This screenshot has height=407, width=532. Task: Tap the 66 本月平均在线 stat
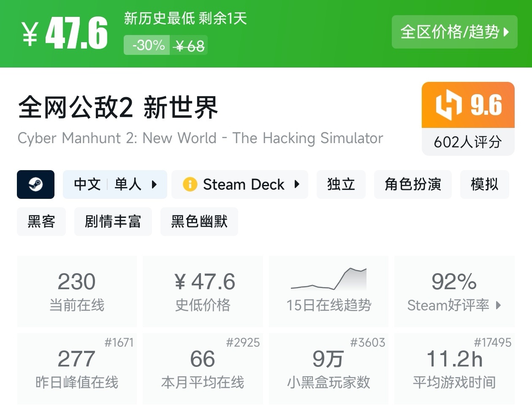tap(203, 369)
